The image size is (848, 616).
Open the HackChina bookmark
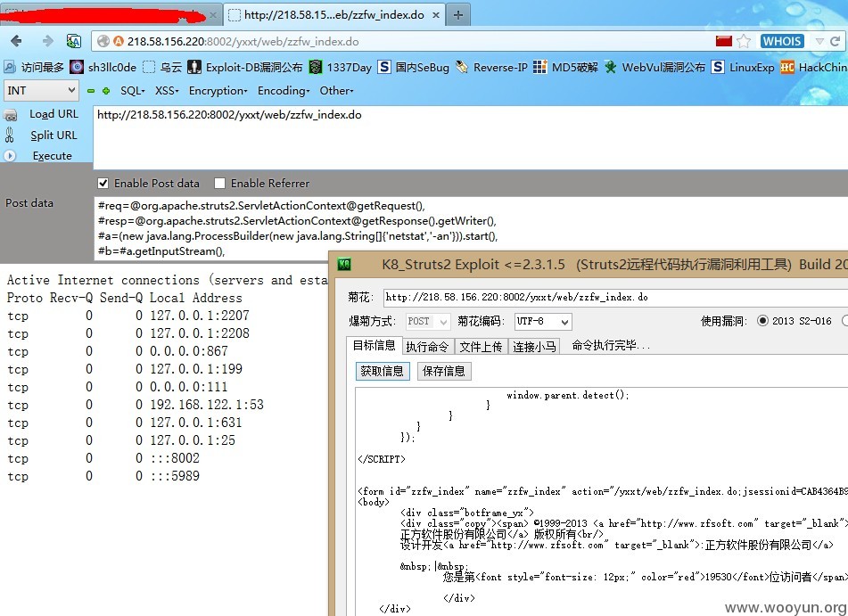click(814, 67)
